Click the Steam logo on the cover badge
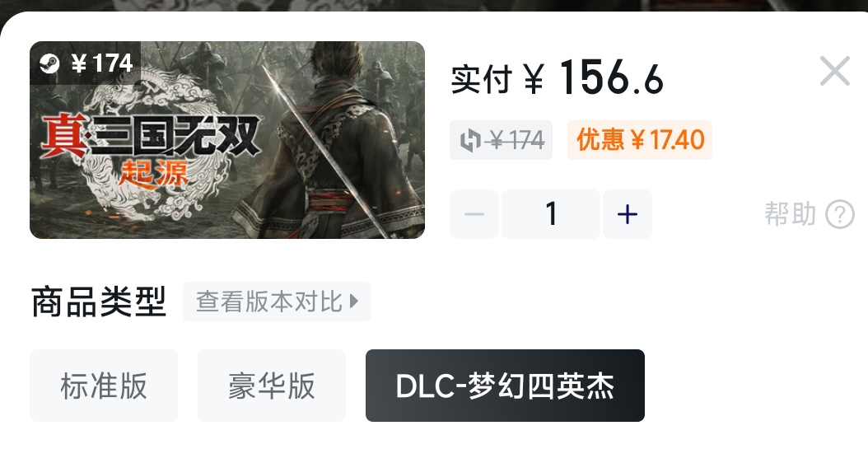 [49, 63]
